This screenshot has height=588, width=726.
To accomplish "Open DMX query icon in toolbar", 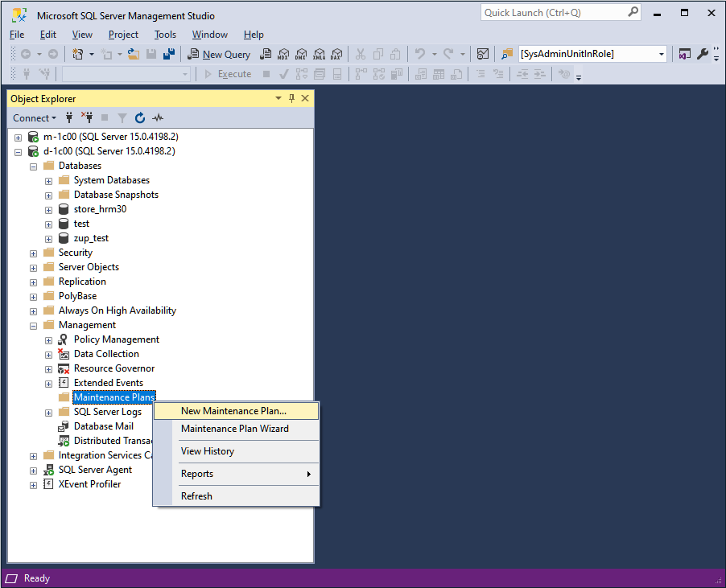I will [x=301, y=54].
